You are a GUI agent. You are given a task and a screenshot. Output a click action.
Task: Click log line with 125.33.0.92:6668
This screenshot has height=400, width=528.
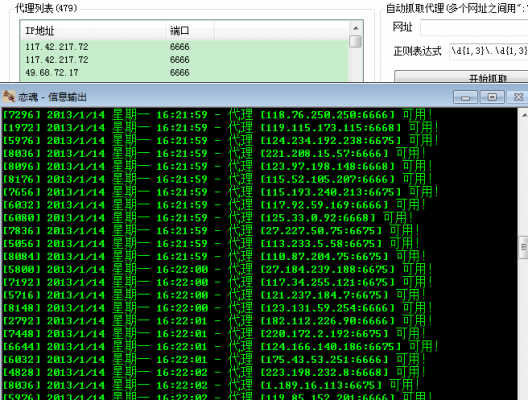[208, 218]
